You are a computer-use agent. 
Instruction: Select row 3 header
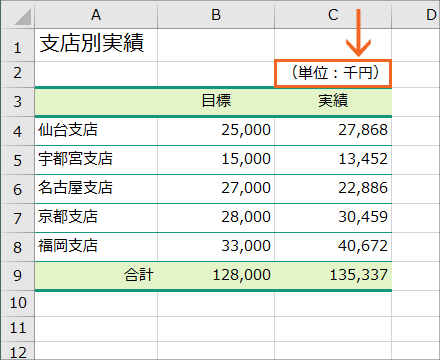click(x=17, y=102)
